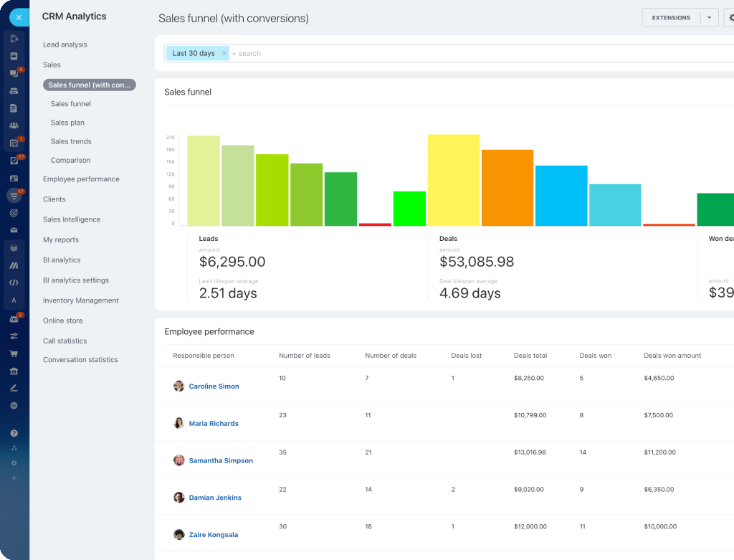Remove the 'Last 30 days' filter tag

pos(224,54)
